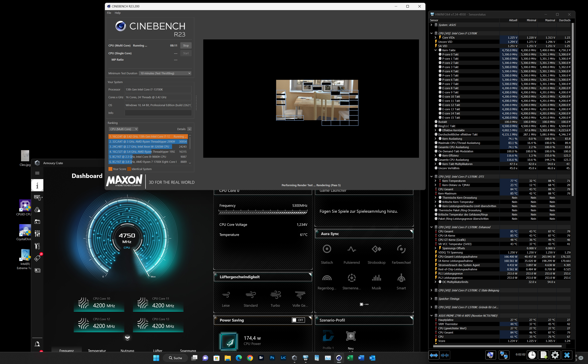Click HWiNFO expand columns arrows icon

tap(434, 355)
